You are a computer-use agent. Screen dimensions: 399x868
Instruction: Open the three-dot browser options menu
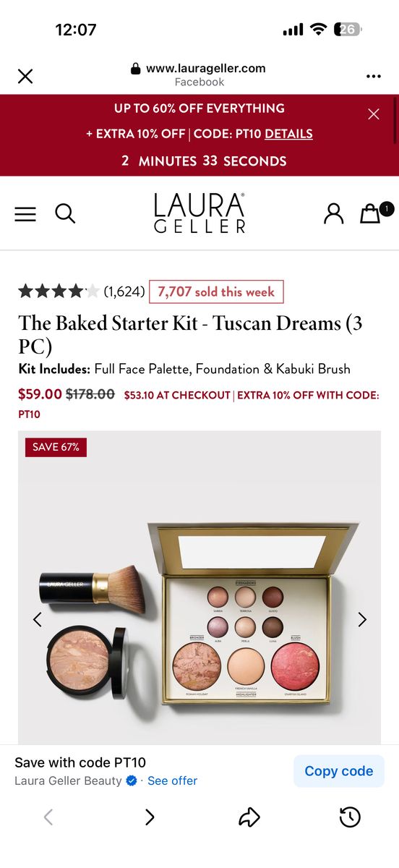click(373, 76)
